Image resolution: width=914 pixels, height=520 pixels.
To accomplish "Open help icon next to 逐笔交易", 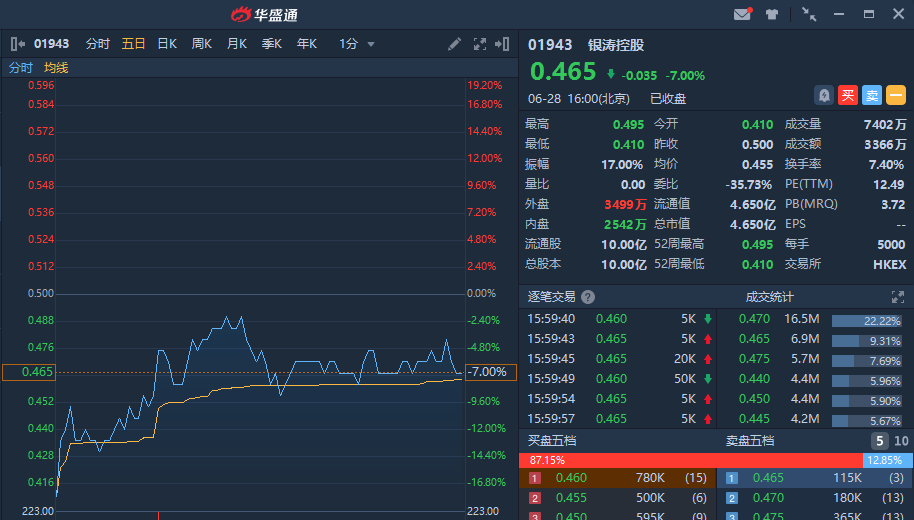I will coord(588,297).
